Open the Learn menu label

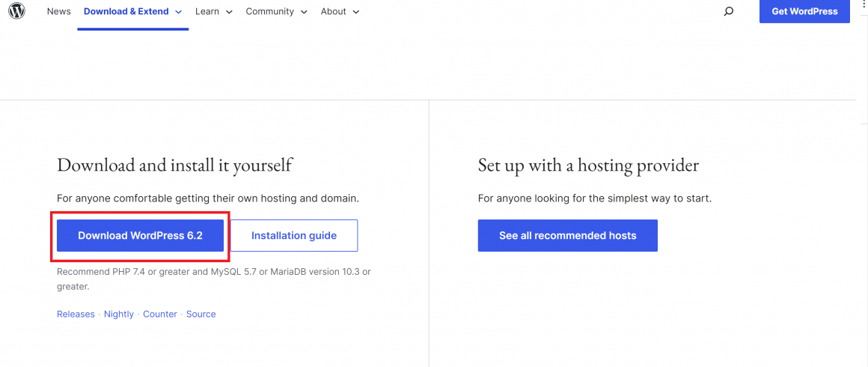click(207, 11)
